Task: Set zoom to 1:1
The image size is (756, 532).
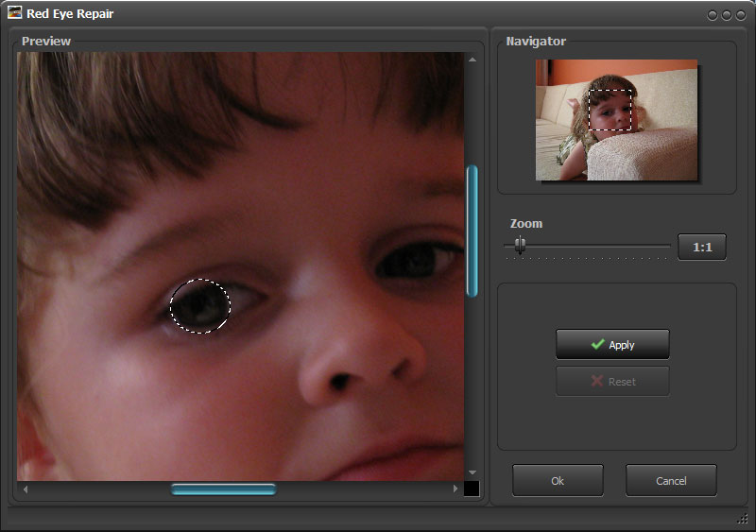Action: coord(702,247)
